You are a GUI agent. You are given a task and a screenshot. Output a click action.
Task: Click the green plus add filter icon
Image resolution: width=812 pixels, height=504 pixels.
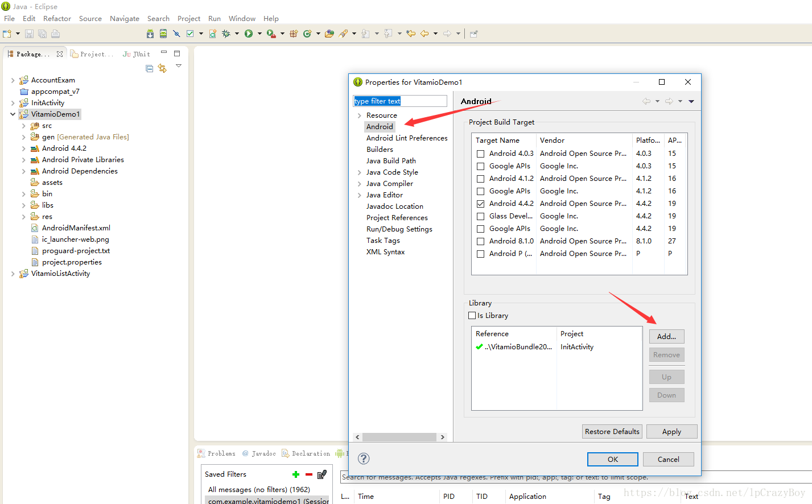[x=296, y=474]
